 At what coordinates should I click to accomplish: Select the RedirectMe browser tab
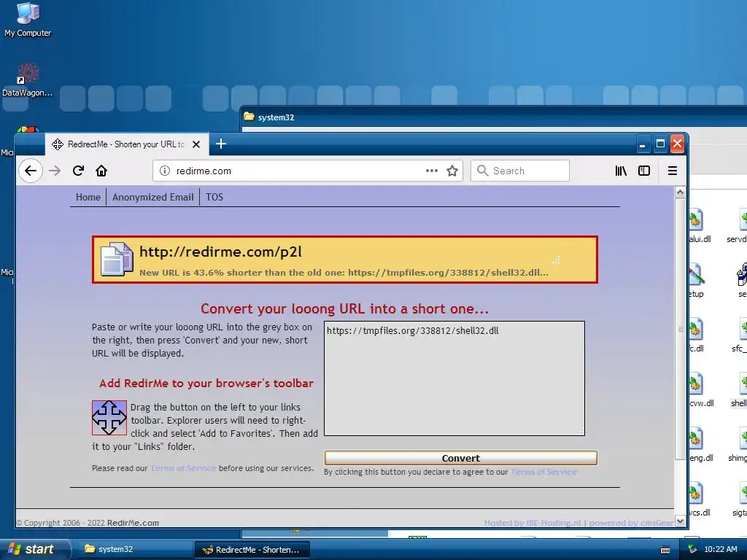[x=127, y=144]
